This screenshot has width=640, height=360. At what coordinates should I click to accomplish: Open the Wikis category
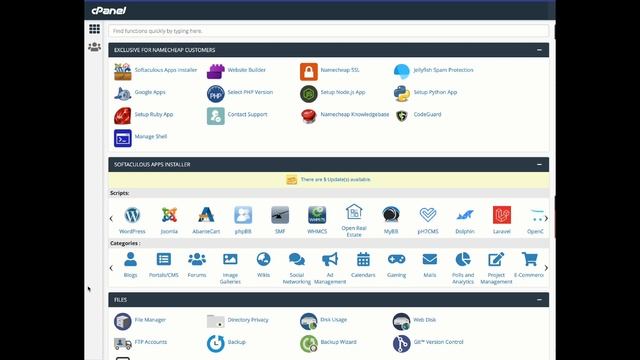tap(263, 264)
